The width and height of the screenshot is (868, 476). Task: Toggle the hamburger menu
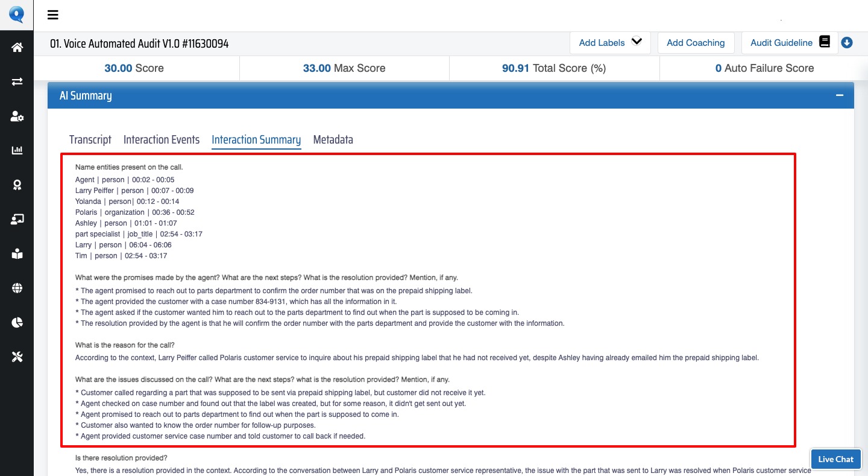(53, 15)
